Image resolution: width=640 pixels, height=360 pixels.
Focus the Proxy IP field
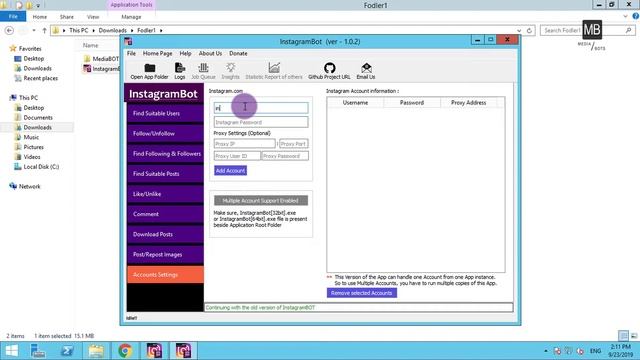click(244, 144)
